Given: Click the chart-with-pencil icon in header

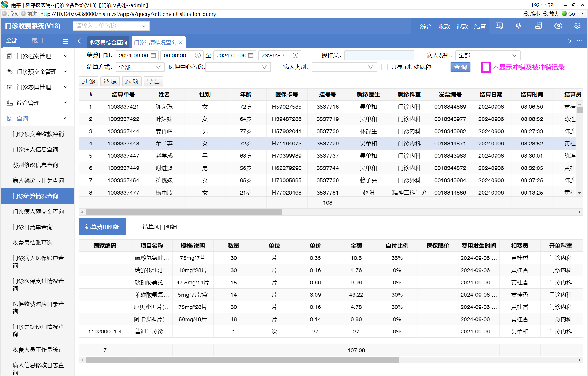Looking at the screenshot, I should coord(518,26).
